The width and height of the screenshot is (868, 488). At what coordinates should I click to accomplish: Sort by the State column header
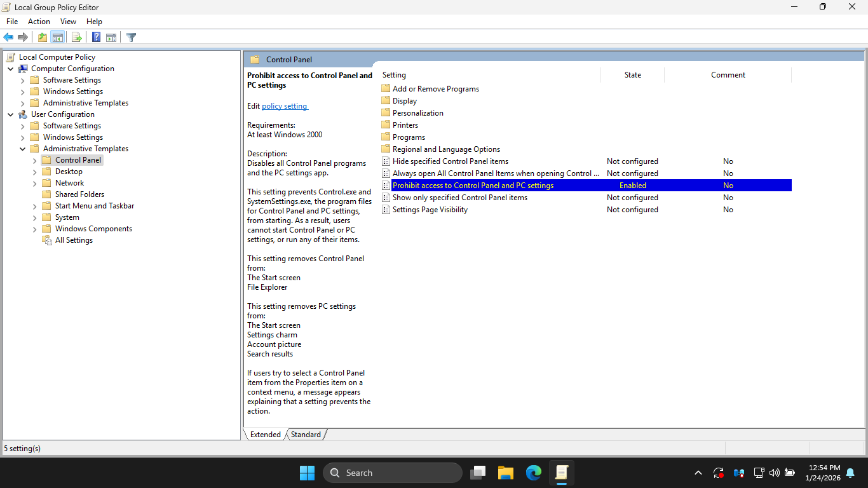[x=632, y=75]
